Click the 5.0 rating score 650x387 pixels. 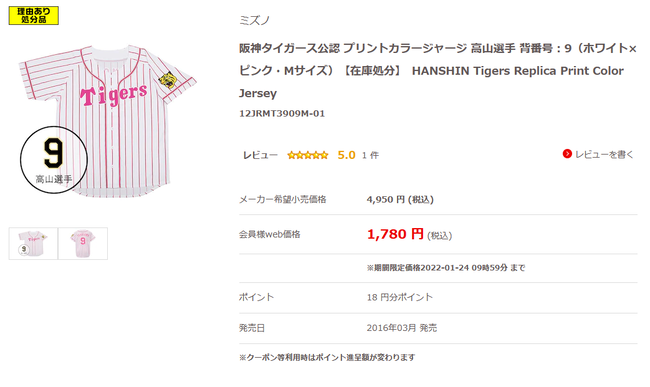(346, 155)
